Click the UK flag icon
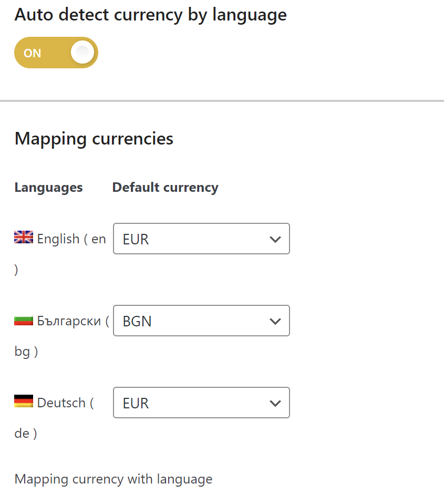The image size is (444, 504). coord(24,238)
